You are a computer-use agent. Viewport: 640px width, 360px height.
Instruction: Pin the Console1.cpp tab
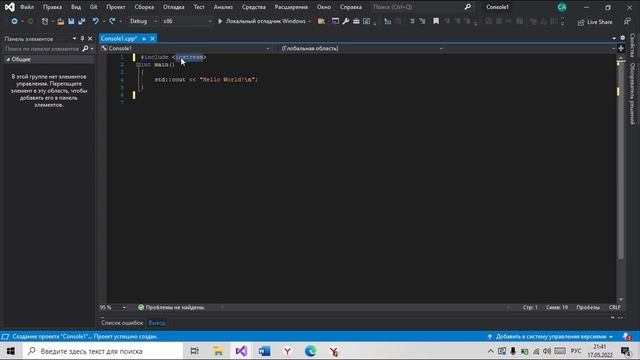pos(144,38)
